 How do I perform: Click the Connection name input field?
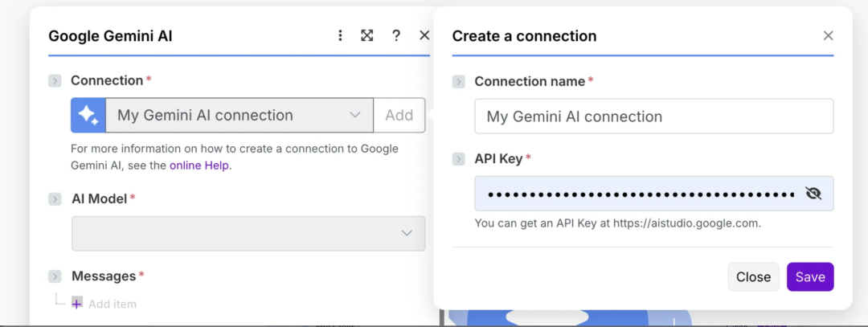pos(653,116)
